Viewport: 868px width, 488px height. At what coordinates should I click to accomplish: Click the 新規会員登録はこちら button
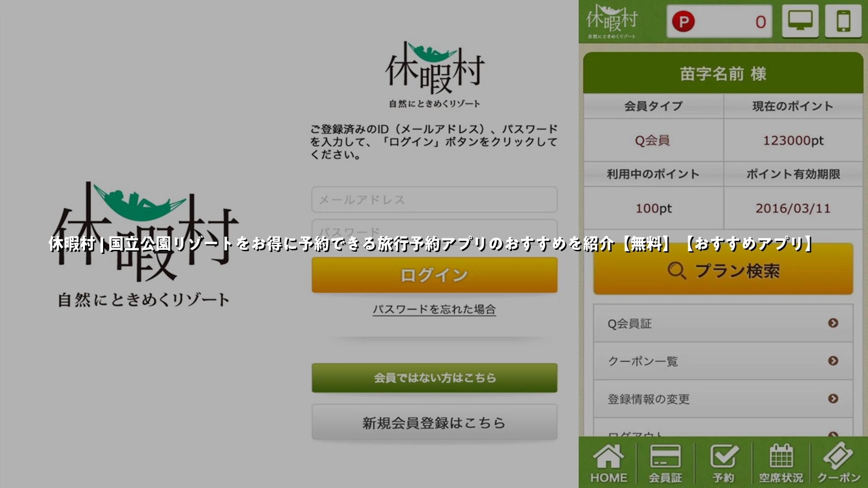point(434,422)
